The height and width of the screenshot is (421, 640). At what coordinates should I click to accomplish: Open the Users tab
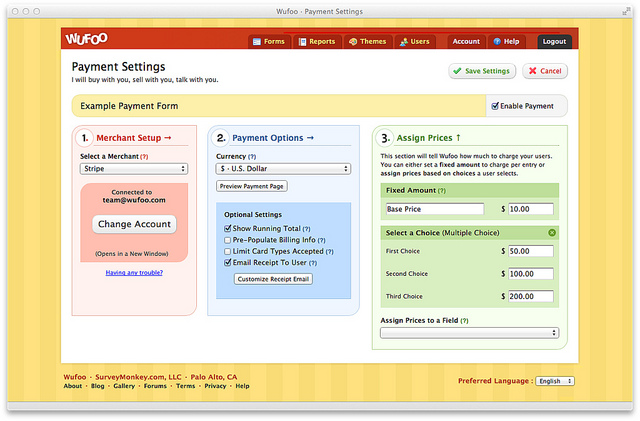tap(415, 42)
